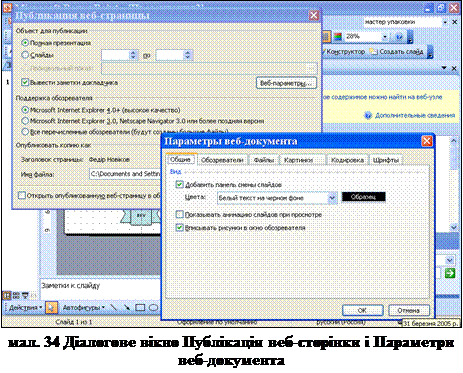Viewport: 463px width, 373px height.
Task: Close the Параметры веб-документа dialog
Action: point(427,141)
